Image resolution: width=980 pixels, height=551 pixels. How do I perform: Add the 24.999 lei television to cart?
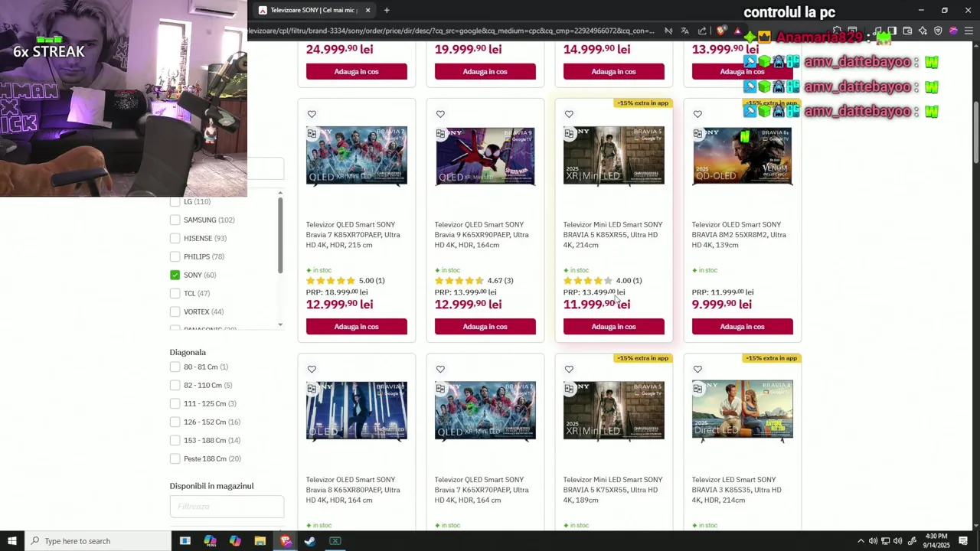click(x=357, y=71)
